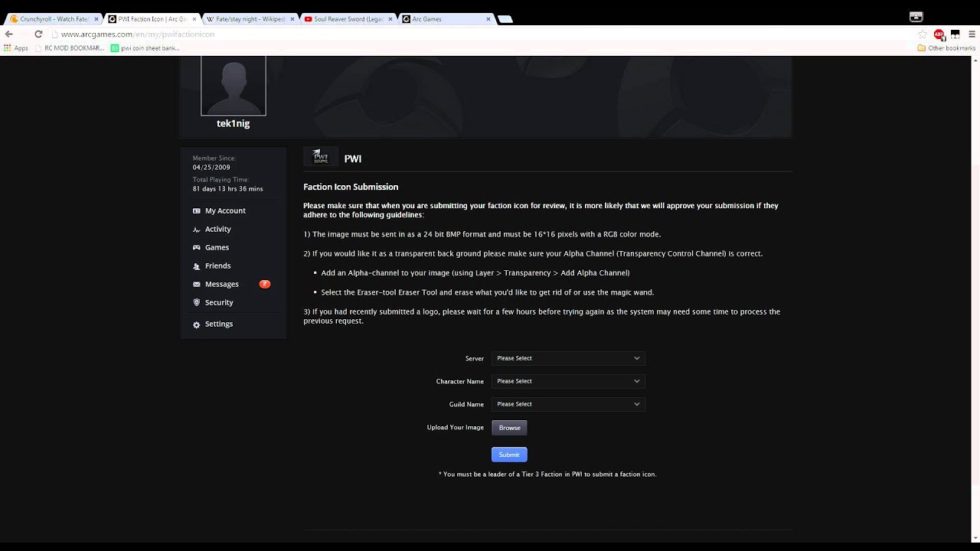Open Games from the sidebar gamepad icon
The height and width of the screenshot is (551, 980).
[x=197, y=247]
